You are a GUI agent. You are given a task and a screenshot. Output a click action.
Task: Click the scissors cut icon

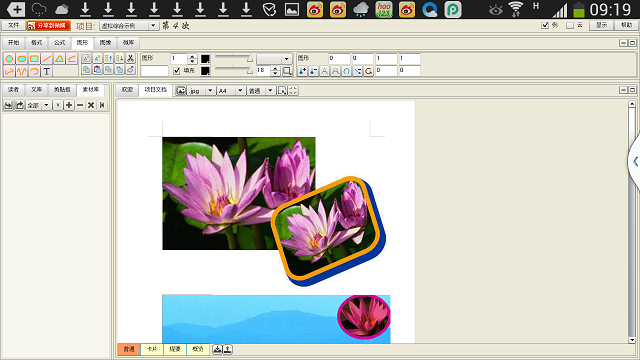pyautogui.click(x=130, y=58)
